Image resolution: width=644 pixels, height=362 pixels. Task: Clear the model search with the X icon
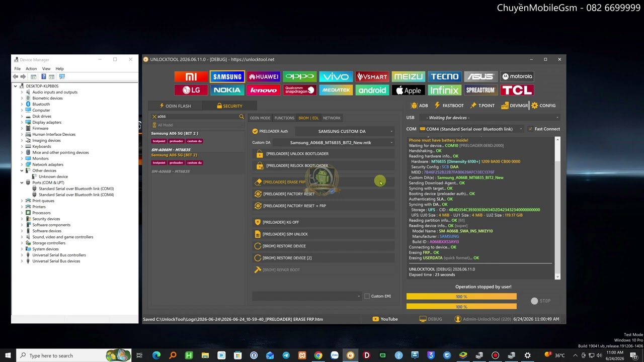(154, 117)
